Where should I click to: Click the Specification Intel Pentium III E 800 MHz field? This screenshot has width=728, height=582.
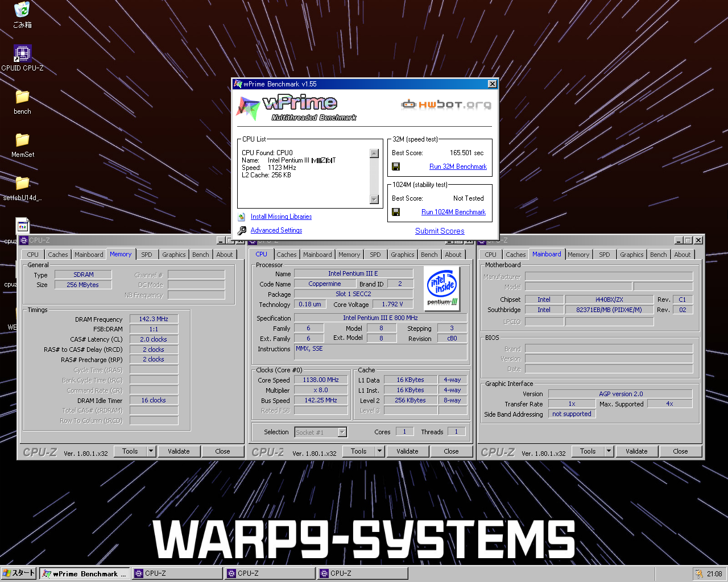(380, 318)
